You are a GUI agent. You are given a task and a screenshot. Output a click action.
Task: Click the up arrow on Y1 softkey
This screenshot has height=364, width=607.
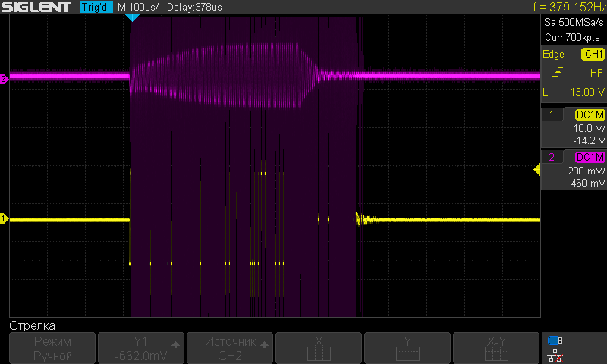point(175,344)
